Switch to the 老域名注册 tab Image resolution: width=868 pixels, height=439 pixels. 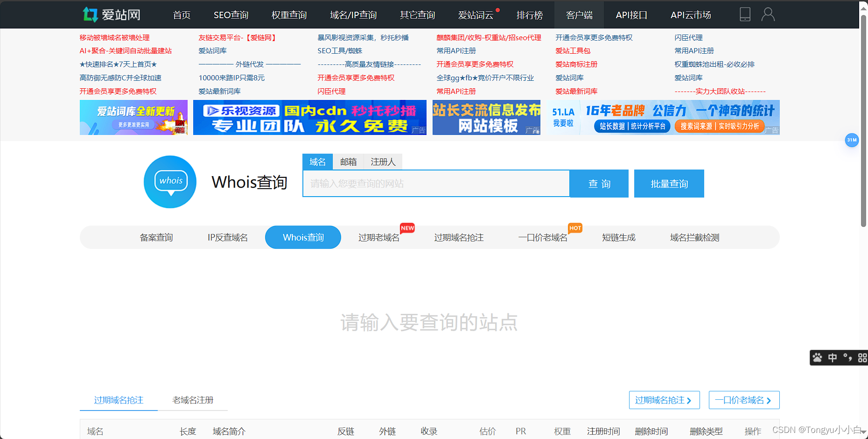point(192,400)
